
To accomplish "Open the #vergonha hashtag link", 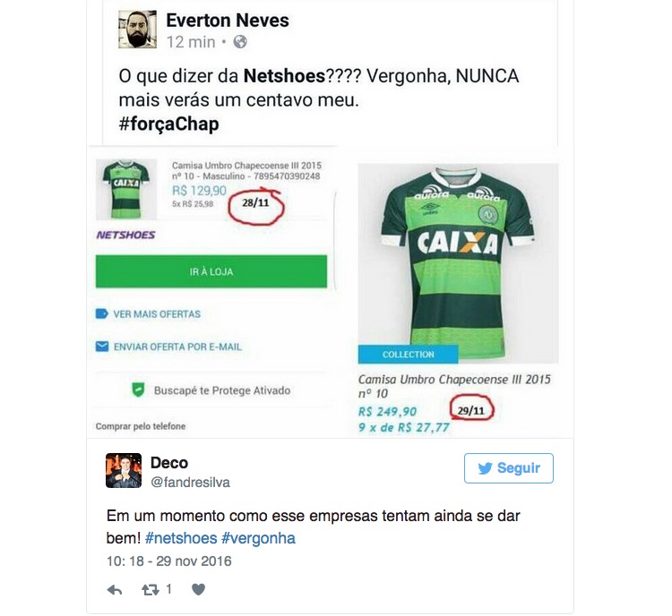I will pyautogui.click(x=258, y=538).
